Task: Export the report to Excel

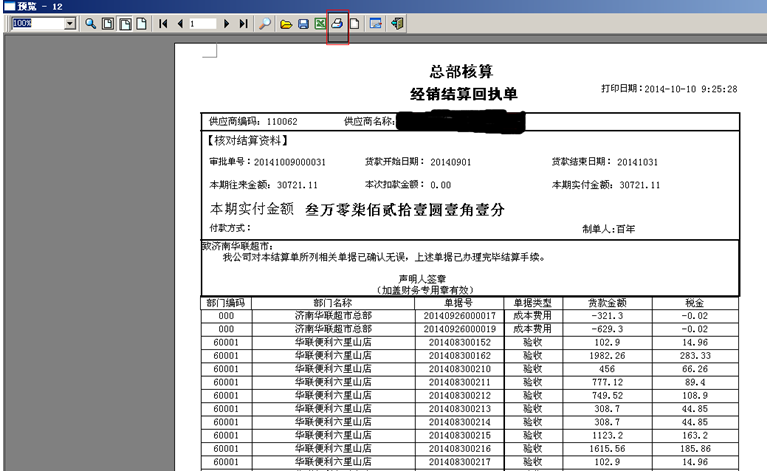Action: coord(320,23)
